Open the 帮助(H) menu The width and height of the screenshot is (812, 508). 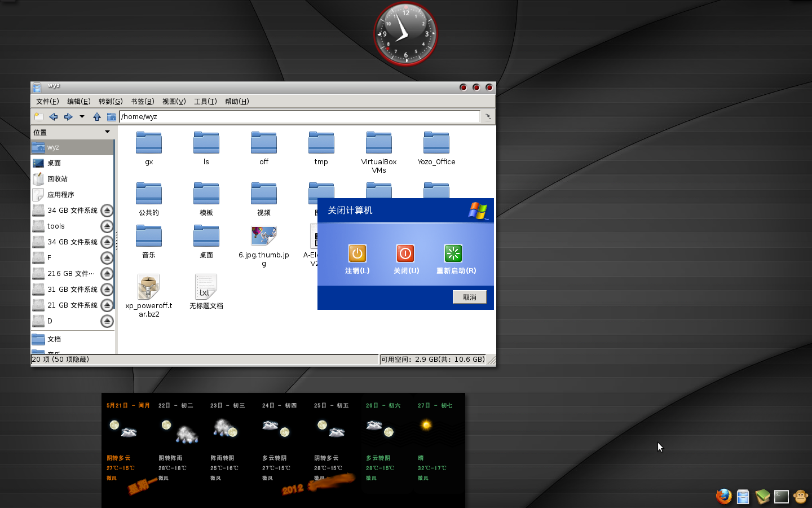[237, 102]
